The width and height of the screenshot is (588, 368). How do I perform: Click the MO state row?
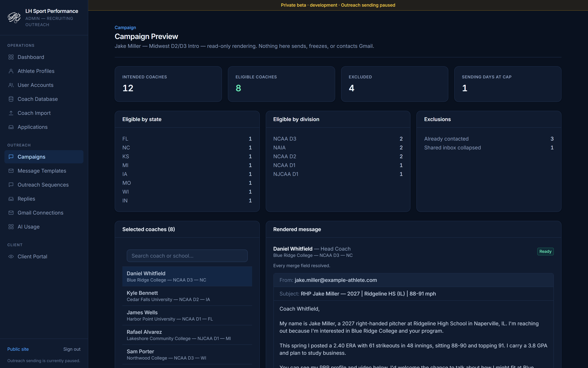[187, 183]
